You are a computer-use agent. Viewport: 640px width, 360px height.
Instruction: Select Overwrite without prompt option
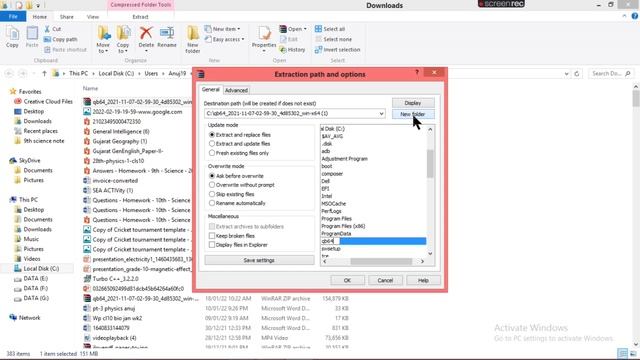tap(212, 185)
